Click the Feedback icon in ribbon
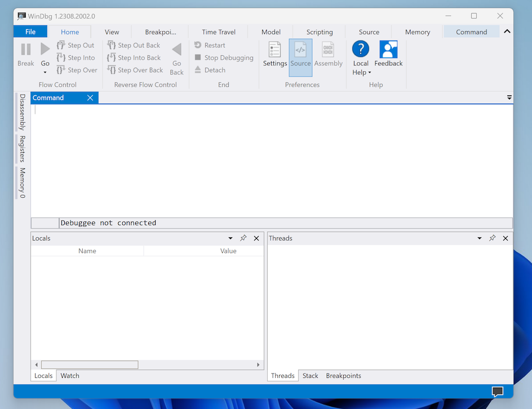 (388, 50)
